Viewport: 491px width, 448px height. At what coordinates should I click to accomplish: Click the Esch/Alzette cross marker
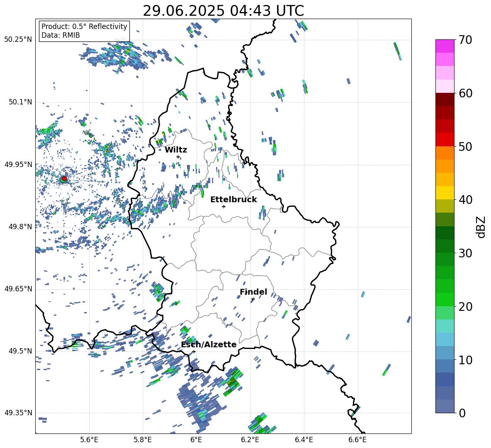(x=194, y=351)
